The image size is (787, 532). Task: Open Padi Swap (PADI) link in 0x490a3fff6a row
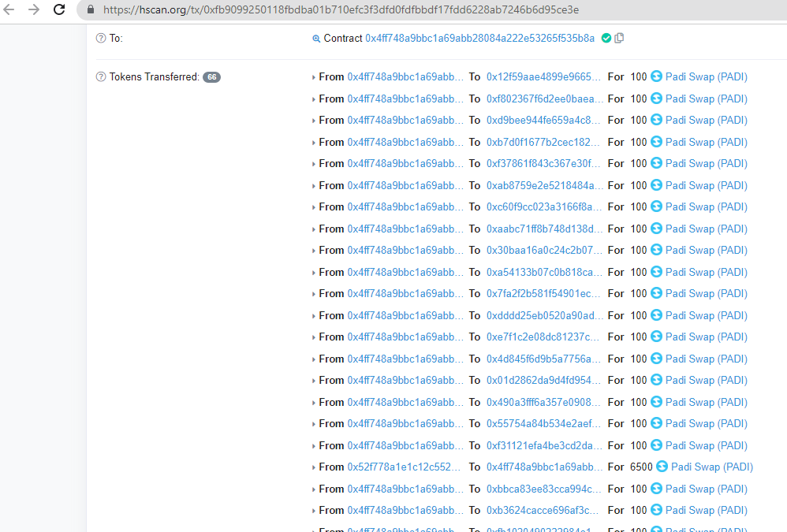707,402
